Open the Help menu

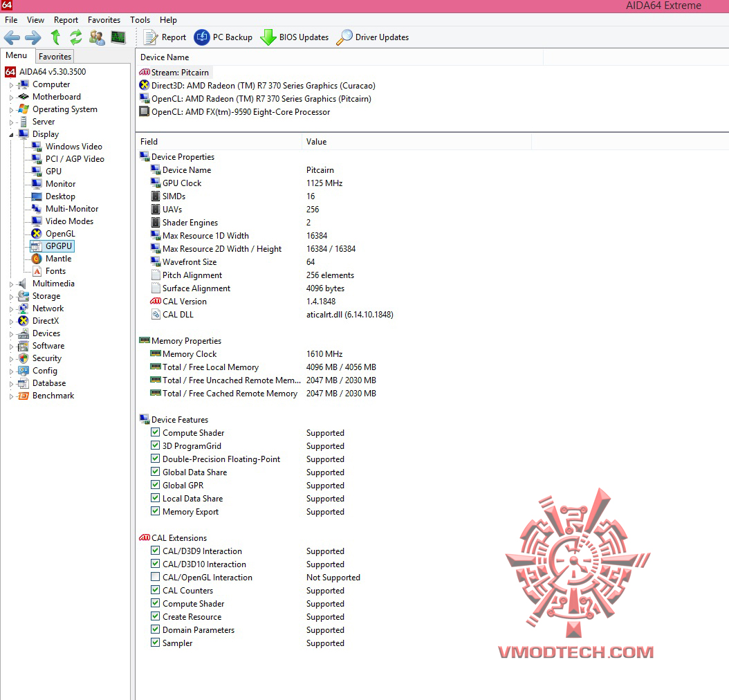click(168, 20)
